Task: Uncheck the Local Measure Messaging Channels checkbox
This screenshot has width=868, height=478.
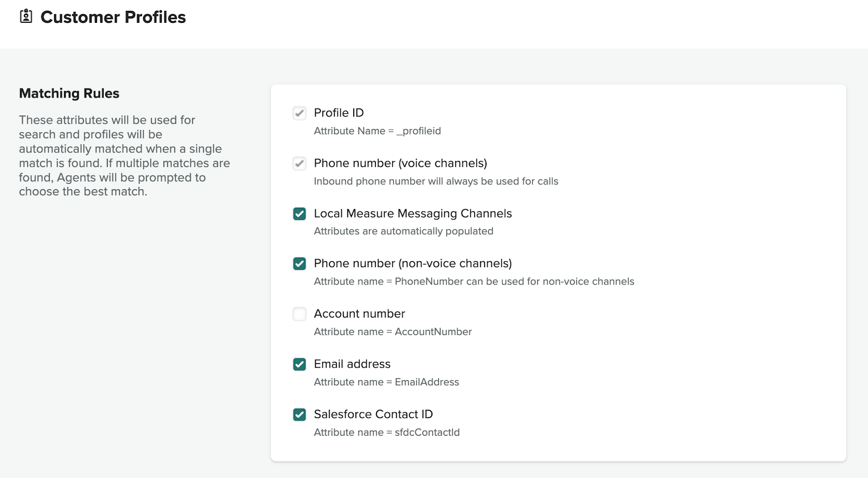Action: [299, 214]
